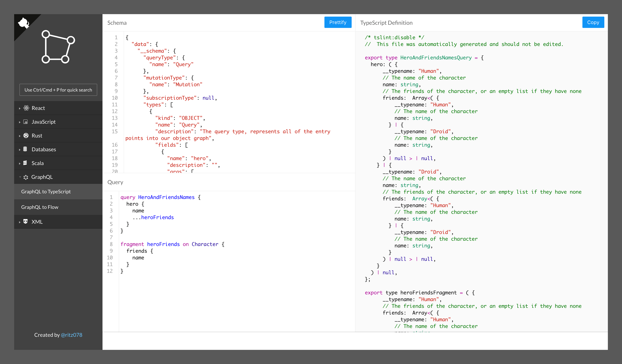The image size is (622, 364).
Task: Switch to GraphQL to Flow converter
Action: coord(40,207)
